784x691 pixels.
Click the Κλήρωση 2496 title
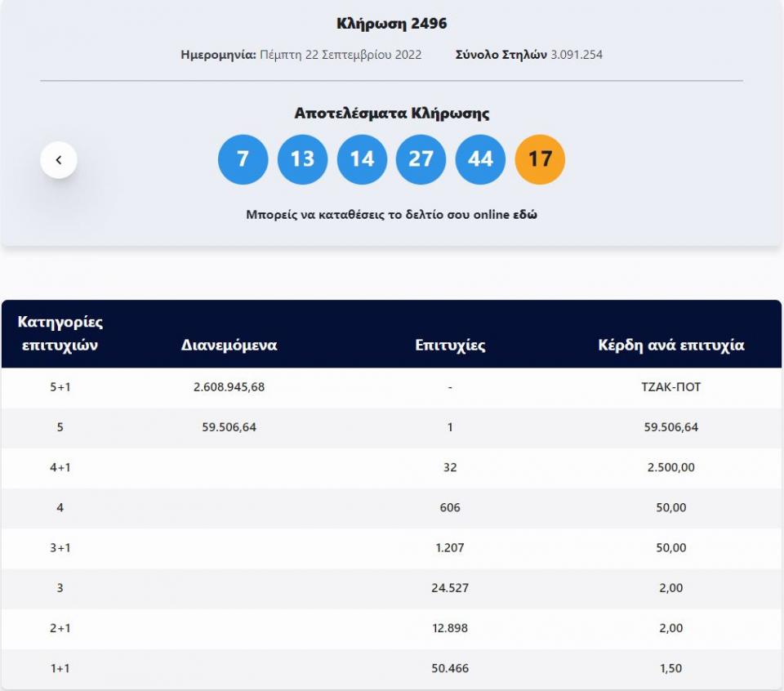[391, 24]
